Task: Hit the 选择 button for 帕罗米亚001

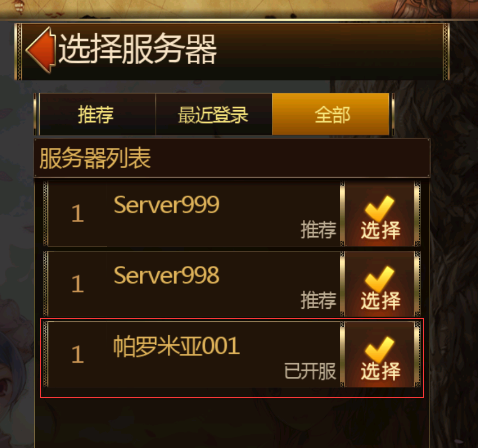Action: point(380,354)
